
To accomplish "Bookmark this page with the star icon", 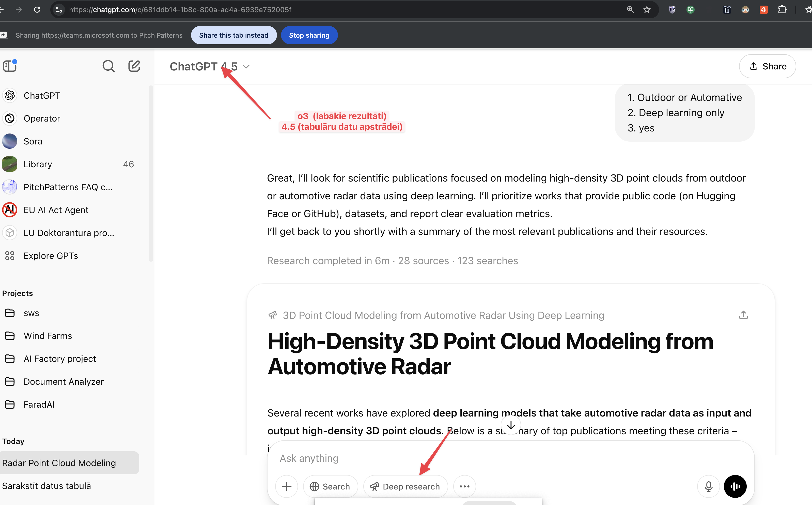I will (647, 10).
